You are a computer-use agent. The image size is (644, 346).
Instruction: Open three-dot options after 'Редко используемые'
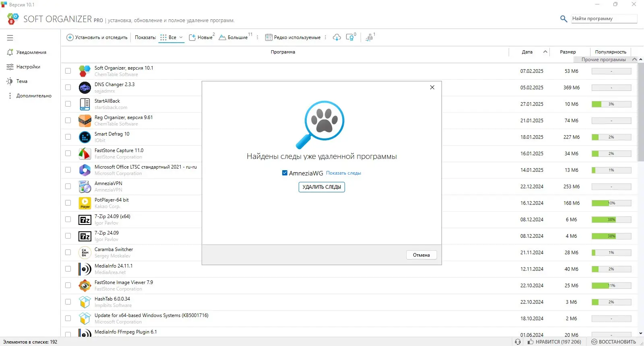[325, 37]
